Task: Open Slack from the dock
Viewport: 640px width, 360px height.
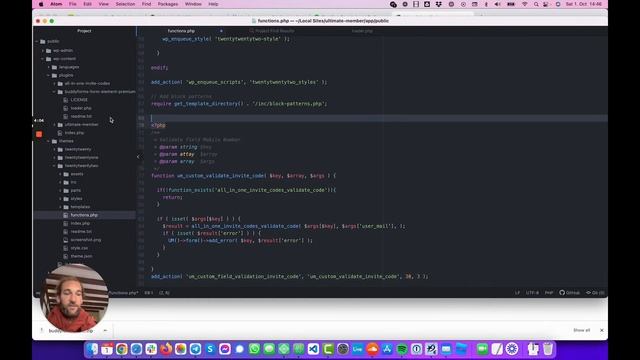Action: click(x=151, y=349)
